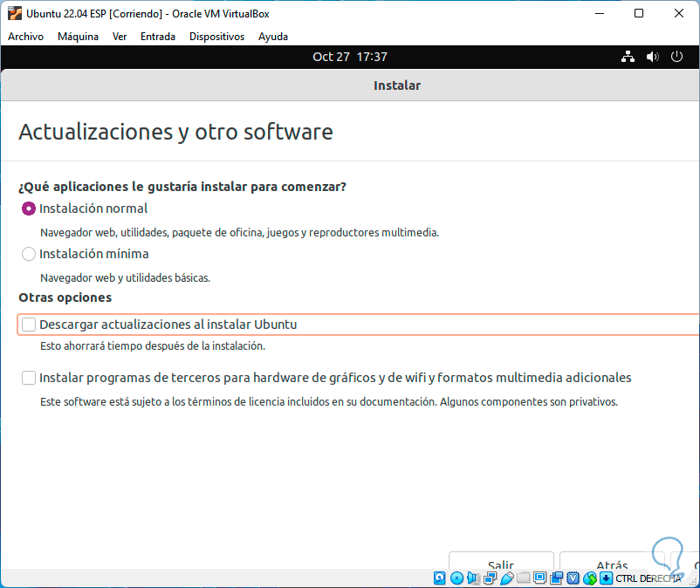Click the display monitor icon in status bar

tap(539, 578)
